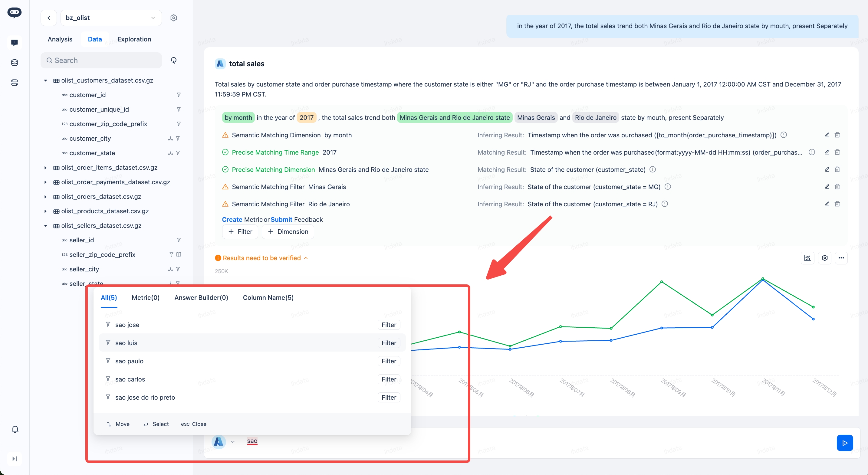This screenshot has width=868, height=475.
Task: Toggle filter icon for customer_id column
Action: pos(179,95)
